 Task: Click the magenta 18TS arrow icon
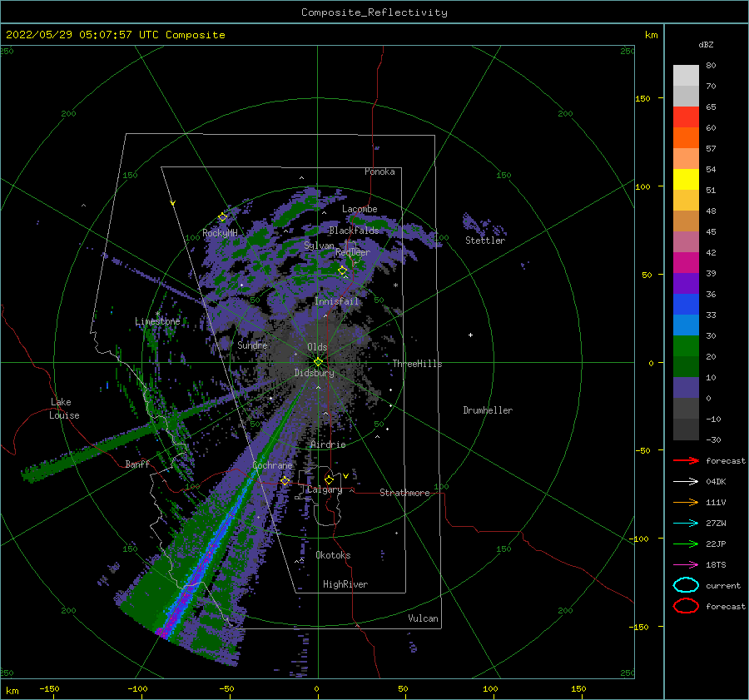(686, 565)
